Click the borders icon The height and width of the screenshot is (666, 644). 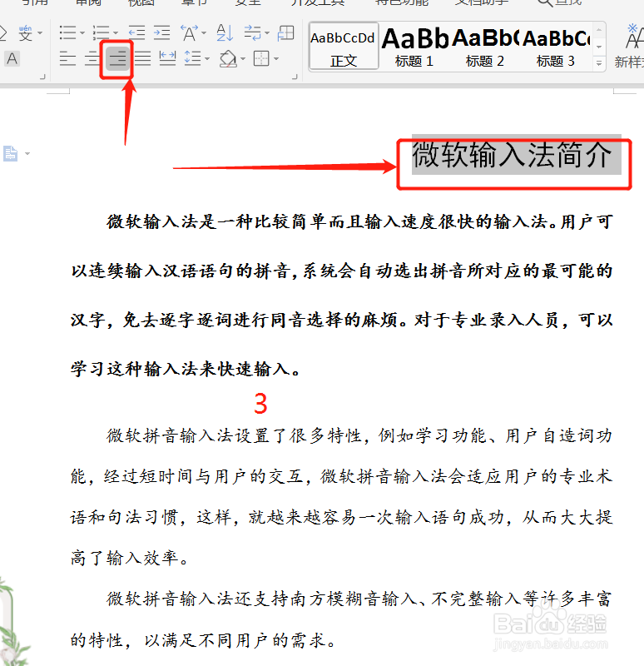point(261,58)
